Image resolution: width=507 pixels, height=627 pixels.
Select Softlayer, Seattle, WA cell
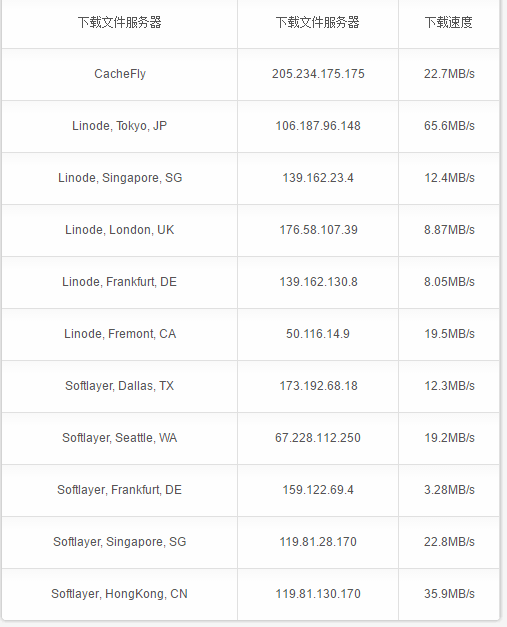click(x=120, y=438)
